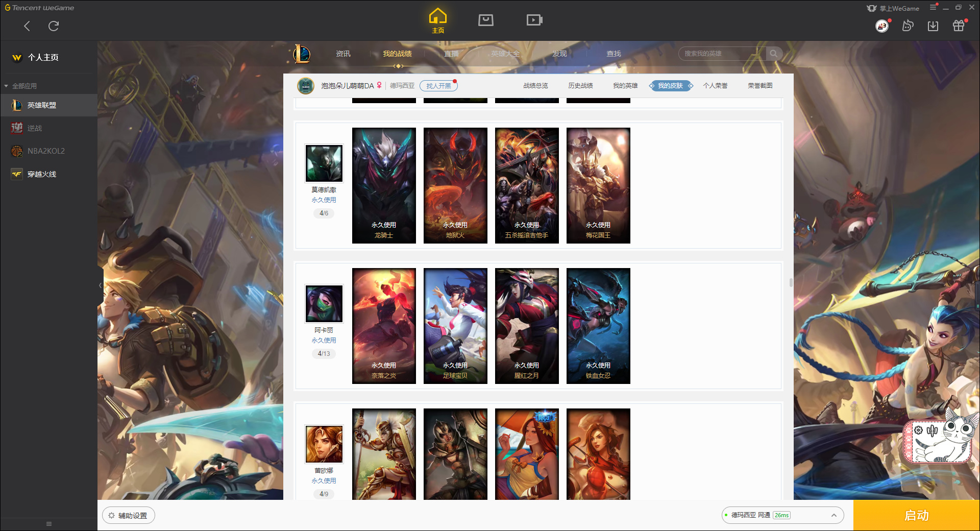Open 掌上WeGame link in title bar

coord(893,8)
